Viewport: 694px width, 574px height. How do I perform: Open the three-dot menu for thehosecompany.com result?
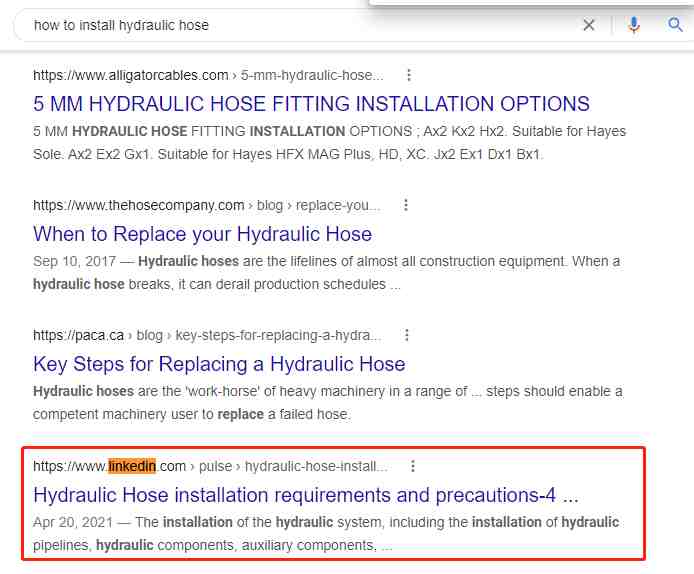pyautogui.click(x=405, y=205)
